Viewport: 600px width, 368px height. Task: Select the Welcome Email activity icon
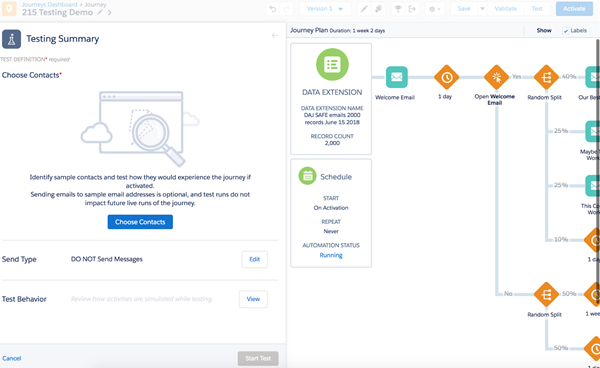pos(396,77)
